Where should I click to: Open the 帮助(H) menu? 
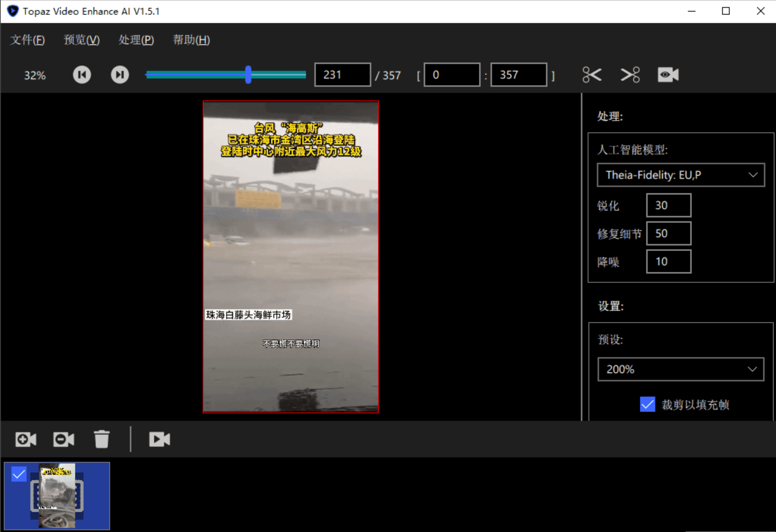click(x=191, y=40)
